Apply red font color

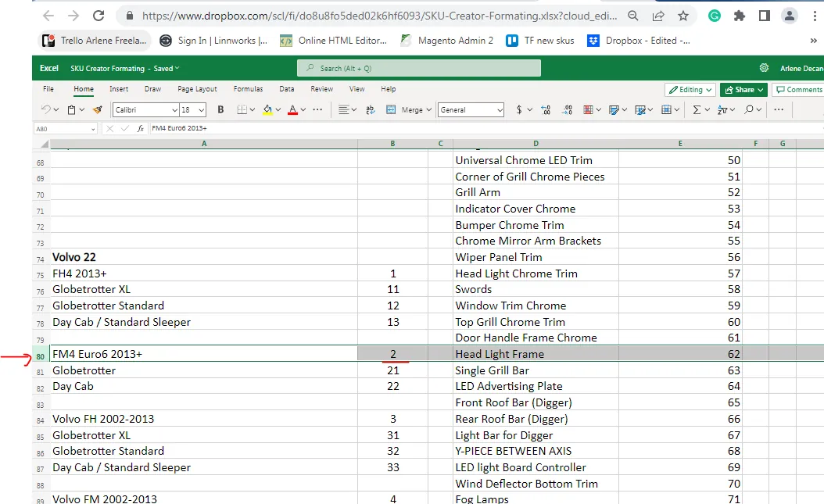292,109
